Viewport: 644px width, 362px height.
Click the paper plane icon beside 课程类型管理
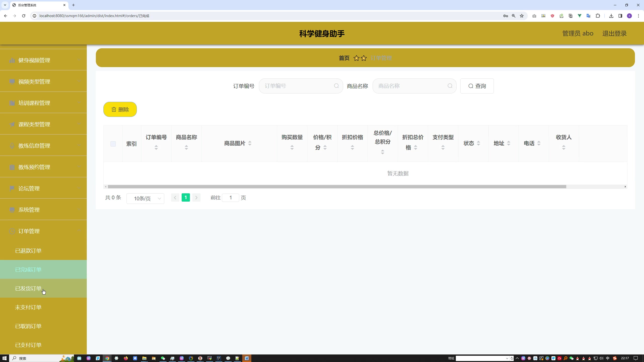[12, 124]
